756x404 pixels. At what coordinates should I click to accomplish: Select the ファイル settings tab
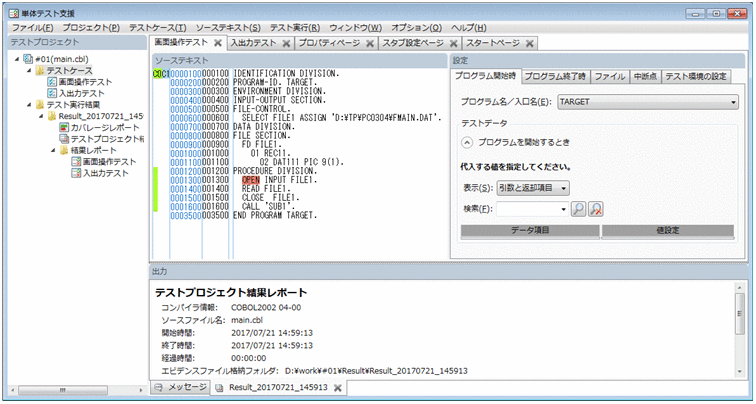[609, 76]
